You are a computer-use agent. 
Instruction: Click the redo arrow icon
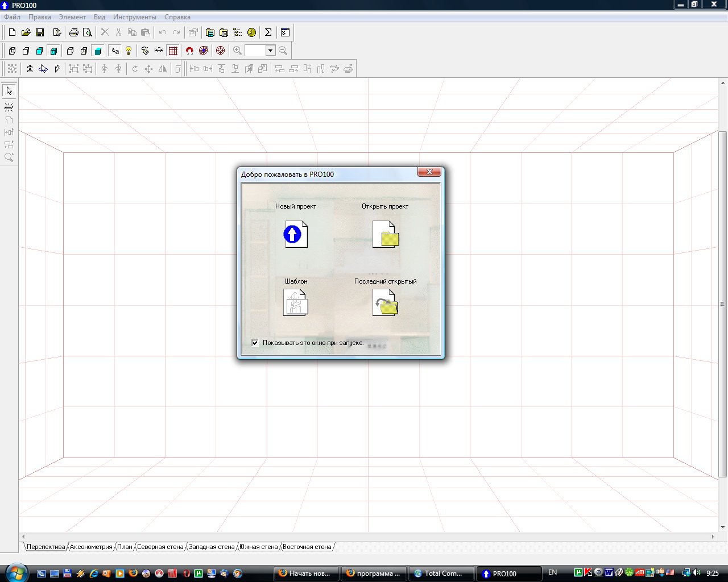pyautogui.click(x=176, y=32)
